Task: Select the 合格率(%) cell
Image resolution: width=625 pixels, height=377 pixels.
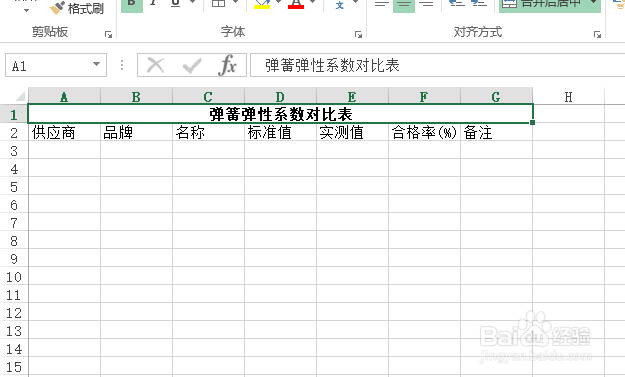Action: 424,132
